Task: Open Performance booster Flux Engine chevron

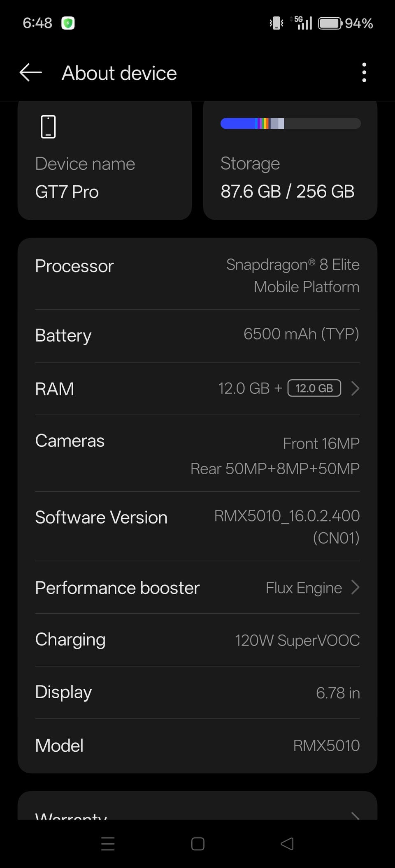Action: click(x=355, y=587)
